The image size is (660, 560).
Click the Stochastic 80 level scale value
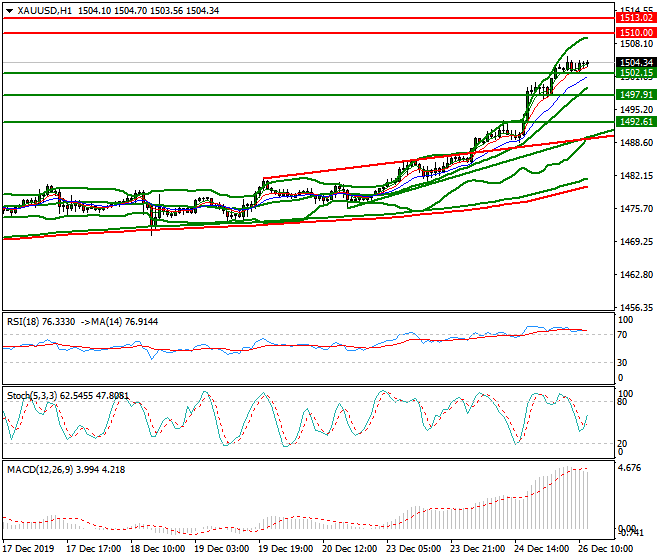[x=622, y=402]
